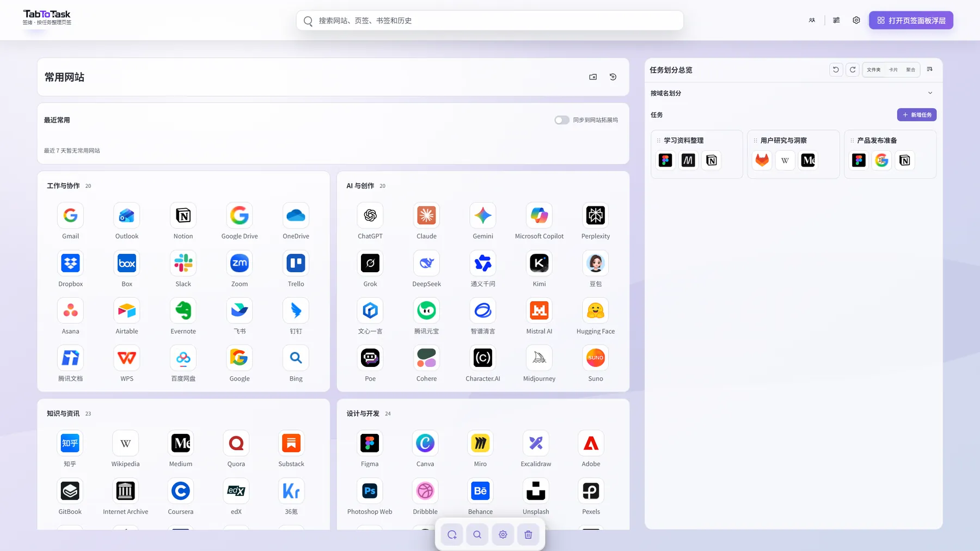Click the history icon in the 常用网站 header

[x=613, y=77]
